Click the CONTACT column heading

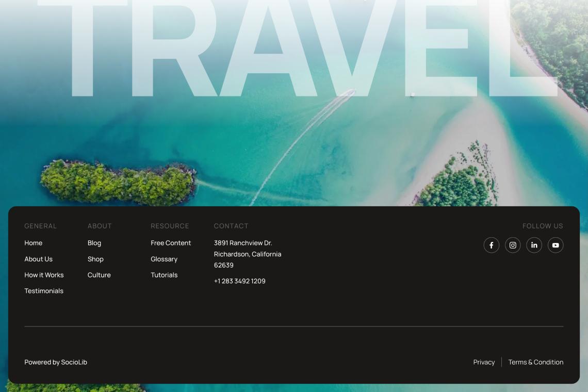231,226
